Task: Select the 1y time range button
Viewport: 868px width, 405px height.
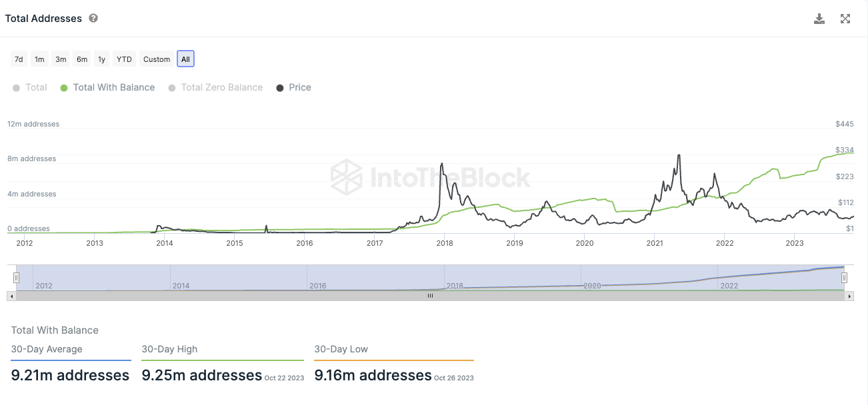Action: [101, 59]
